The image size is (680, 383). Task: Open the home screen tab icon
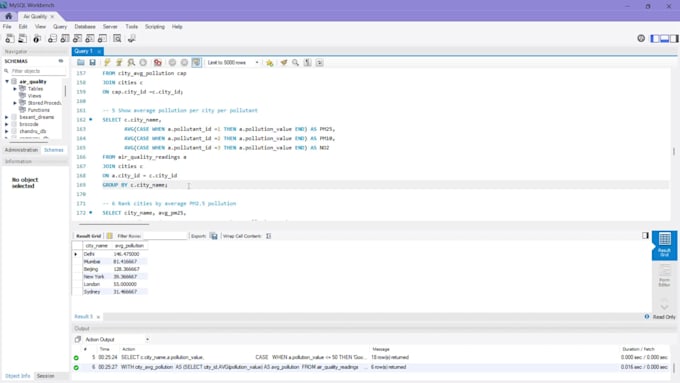[9, 16]
